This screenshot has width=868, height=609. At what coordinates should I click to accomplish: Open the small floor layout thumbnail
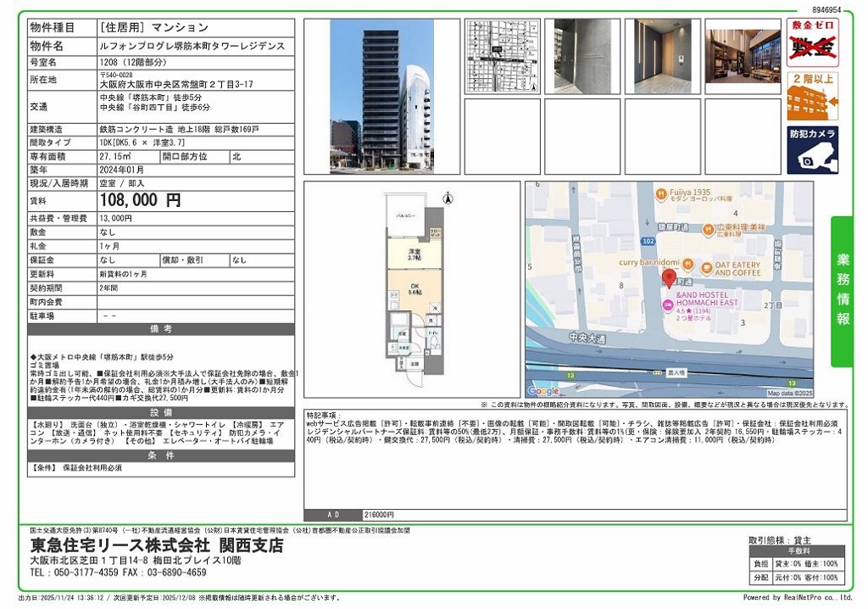coord(501,55)
